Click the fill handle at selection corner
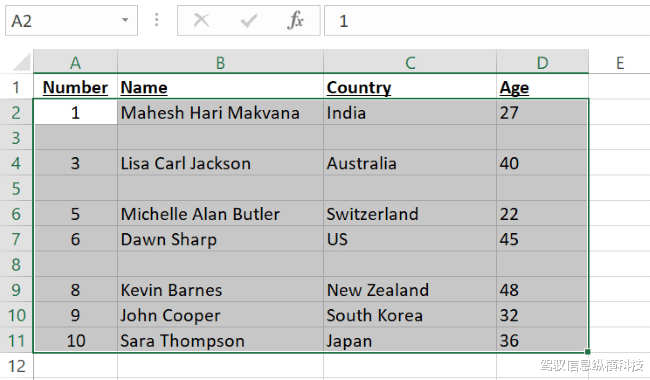This screenshot has width=650, height=380. click(587, 352)
